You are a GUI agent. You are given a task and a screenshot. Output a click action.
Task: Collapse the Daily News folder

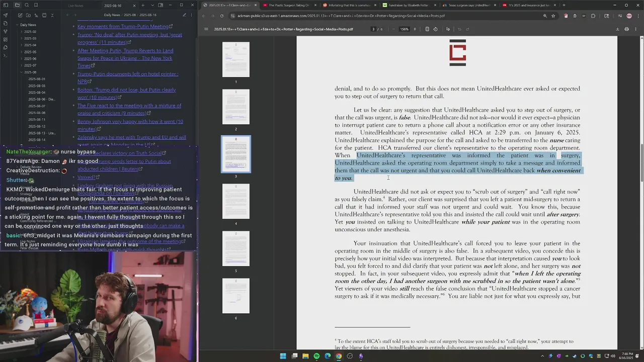coord(17,25)
